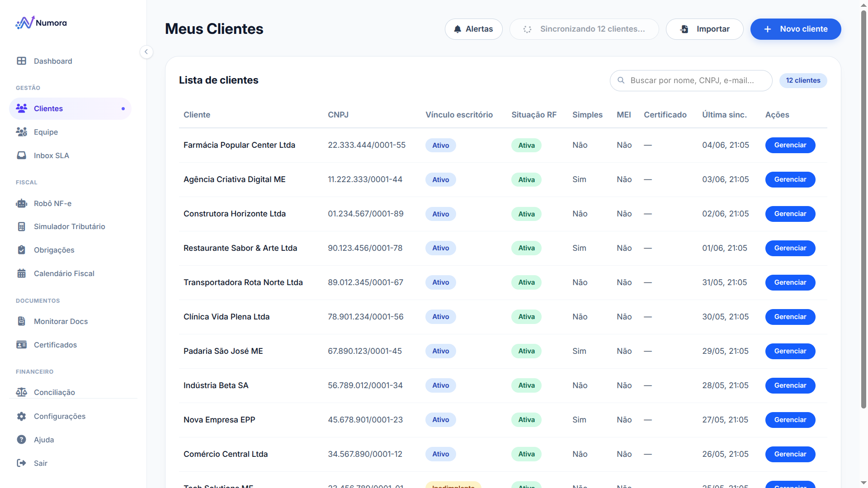The width and height of the screenshot is (868, 488).
Task: Click the plus icon in Novo cliente
Action: coord(768,29)
